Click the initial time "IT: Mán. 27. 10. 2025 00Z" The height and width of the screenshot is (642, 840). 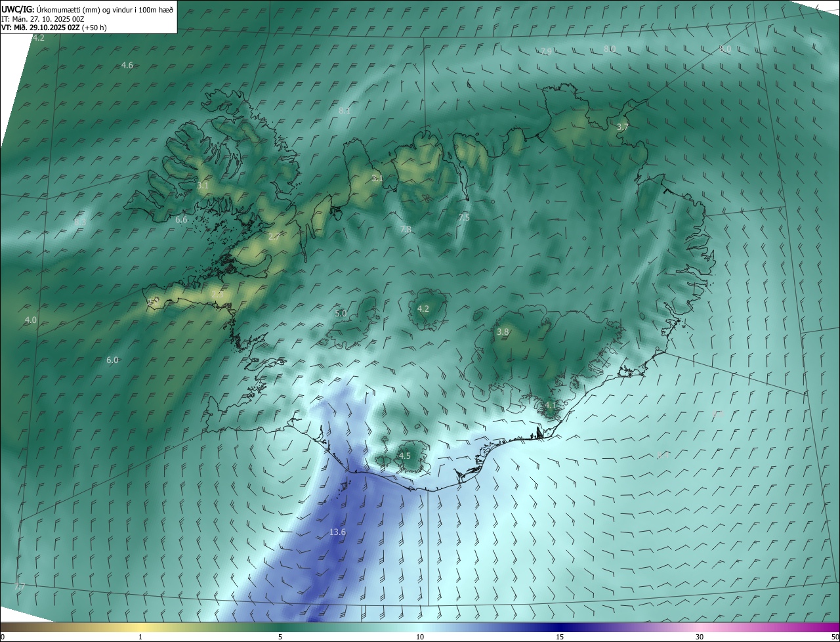[43, 19]
